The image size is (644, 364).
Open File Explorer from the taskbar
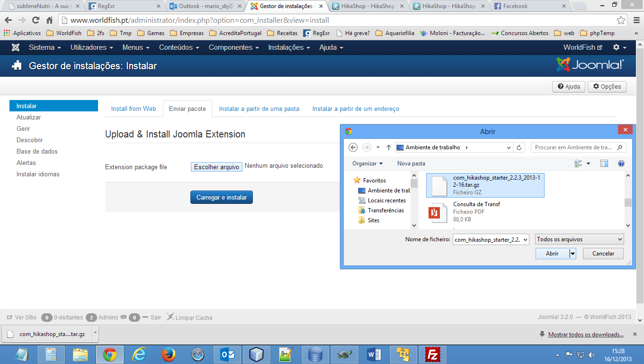click(x=80, y=355)
